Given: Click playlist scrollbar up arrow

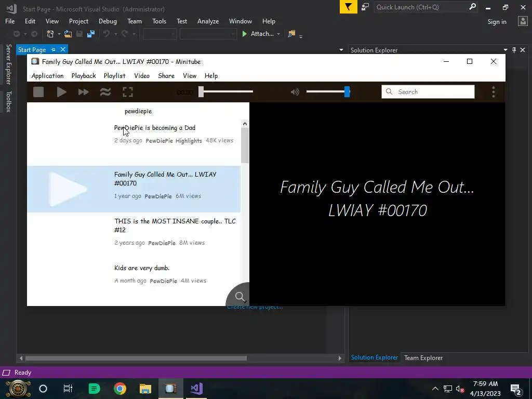Looking at the screenshot, I should click(245, 124).
